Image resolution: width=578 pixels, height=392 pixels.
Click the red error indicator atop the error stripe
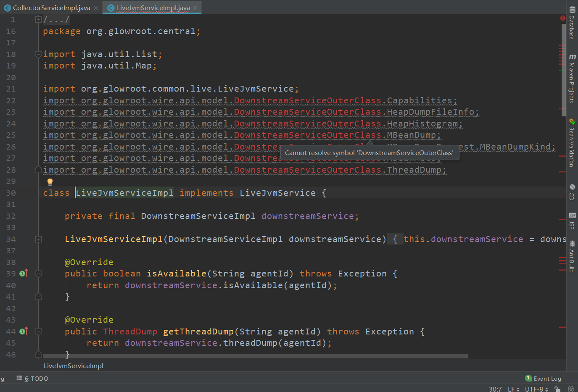point(563,18)
